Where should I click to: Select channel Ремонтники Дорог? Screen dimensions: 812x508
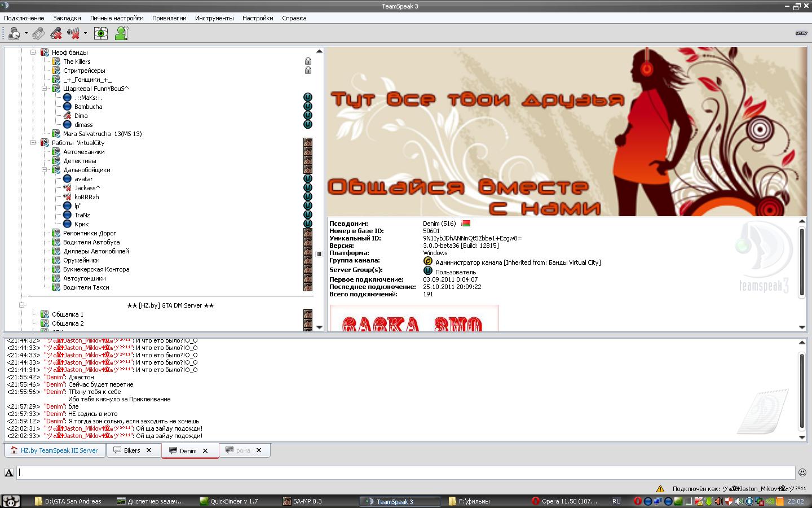coord(90,233)
